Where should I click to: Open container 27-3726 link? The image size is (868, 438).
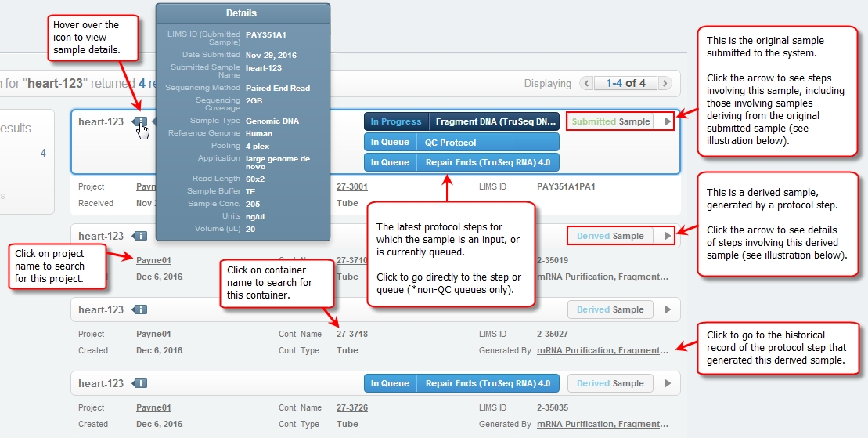point(351,408)
